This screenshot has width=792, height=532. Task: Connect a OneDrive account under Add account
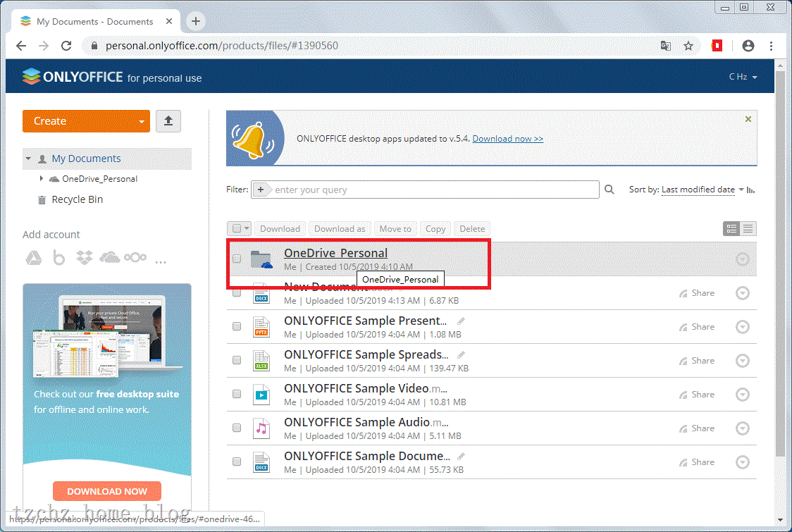pyautogui.click(x=110, y=258)
